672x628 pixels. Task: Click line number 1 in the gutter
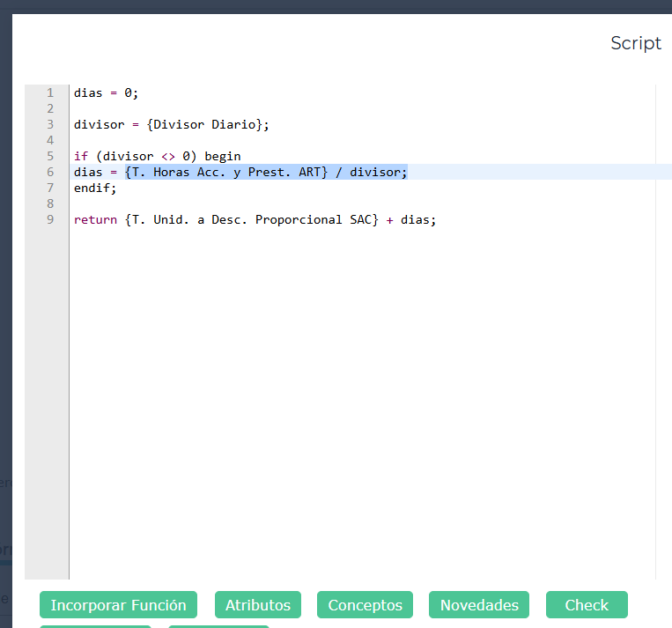point(50,92)
